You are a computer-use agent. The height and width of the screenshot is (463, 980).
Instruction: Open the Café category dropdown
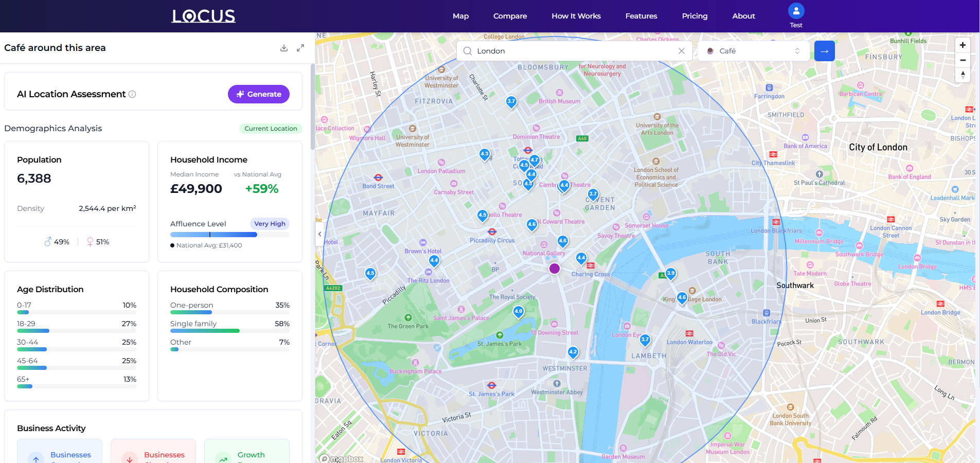click(754, 51)
